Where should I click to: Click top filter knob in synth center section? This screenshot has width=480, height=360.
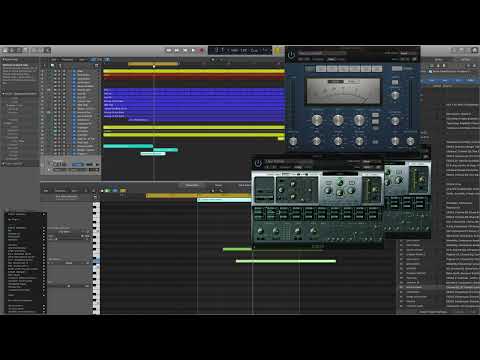[x=340, y=183]
